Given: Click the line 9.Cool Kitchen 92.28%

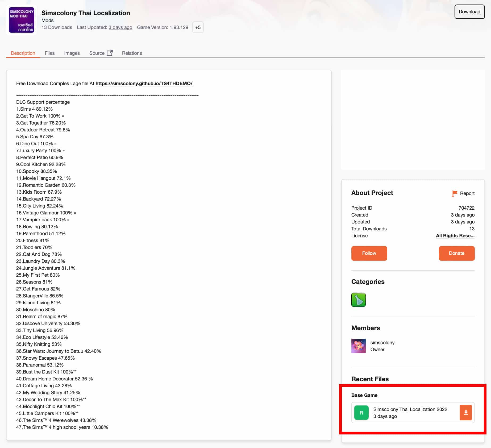Looking at the screenshot, I should pyautogui.click(x=41, y=164).
